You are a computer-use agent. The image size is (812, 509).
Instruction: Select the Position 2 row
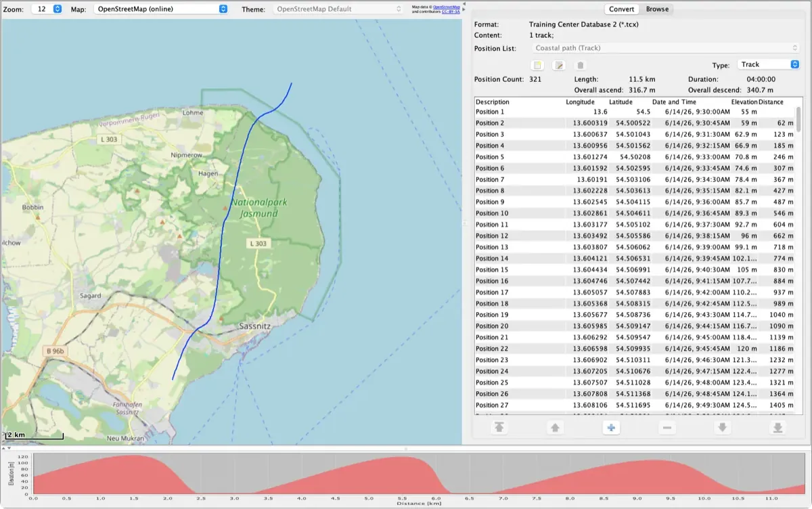635,123
